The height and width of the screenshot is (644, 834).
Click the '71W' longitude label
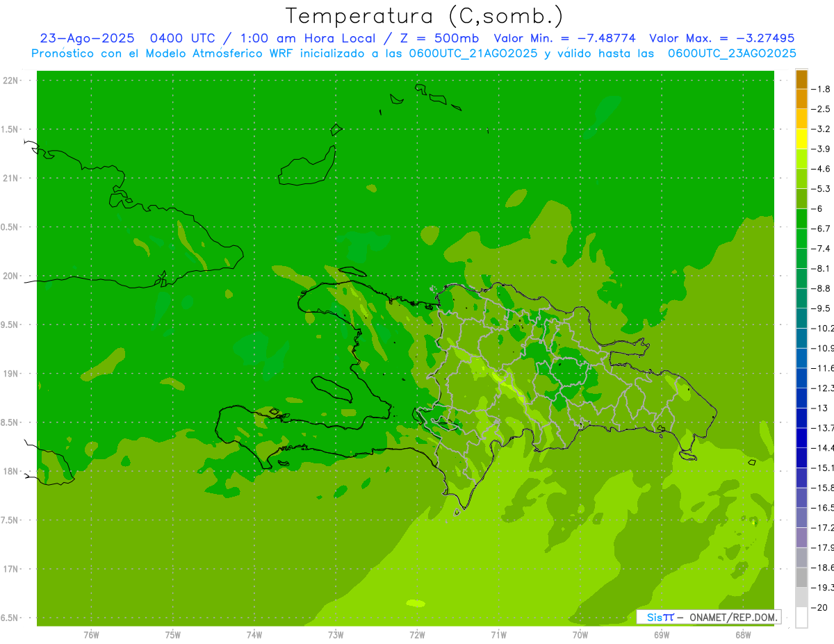[498, 634]
